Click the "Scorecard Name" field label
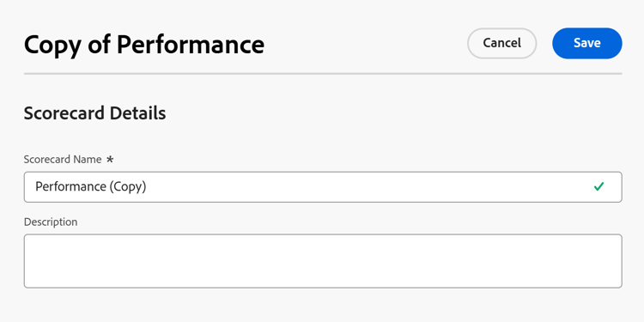 63,160
